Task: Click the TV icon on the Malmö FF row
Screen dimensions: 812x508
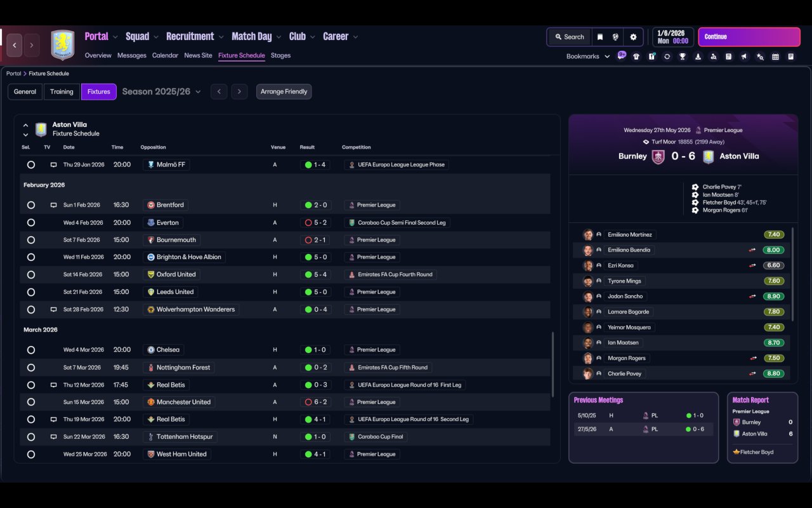Action: pyautogui.click(x=53, y=164)
